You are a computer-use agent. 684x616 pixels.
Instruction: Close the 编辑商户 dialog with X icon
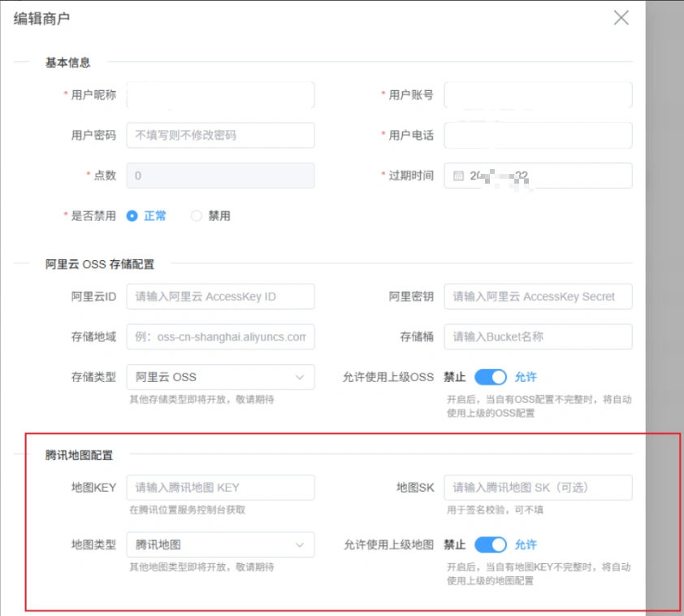pos(621,18)
